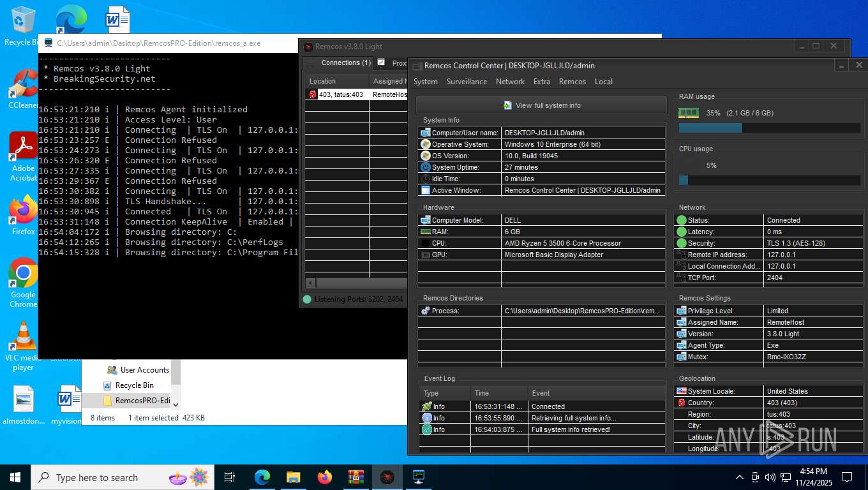Image resolution: width=868 pixels, height=490 pixels.
Task: Open the Surveillance menu
Action: click(x=467, y=82)
